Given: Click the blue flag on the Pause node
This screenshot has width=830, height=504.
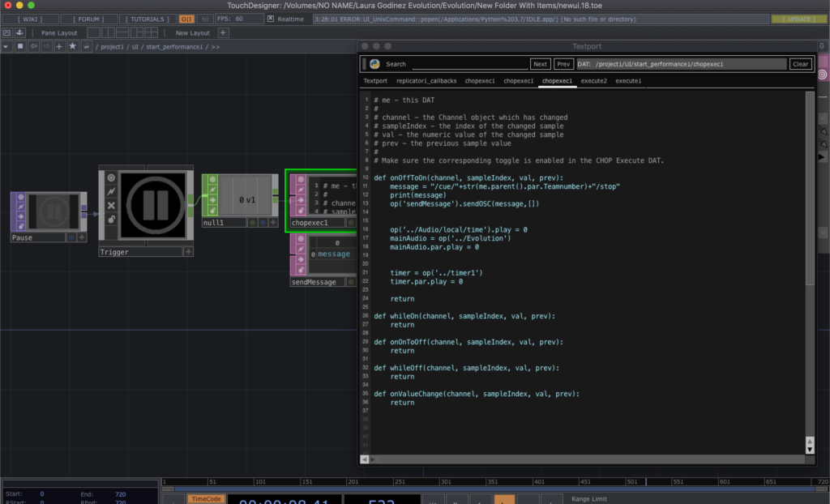Looking at the screenshot, I should pos(71,237).
